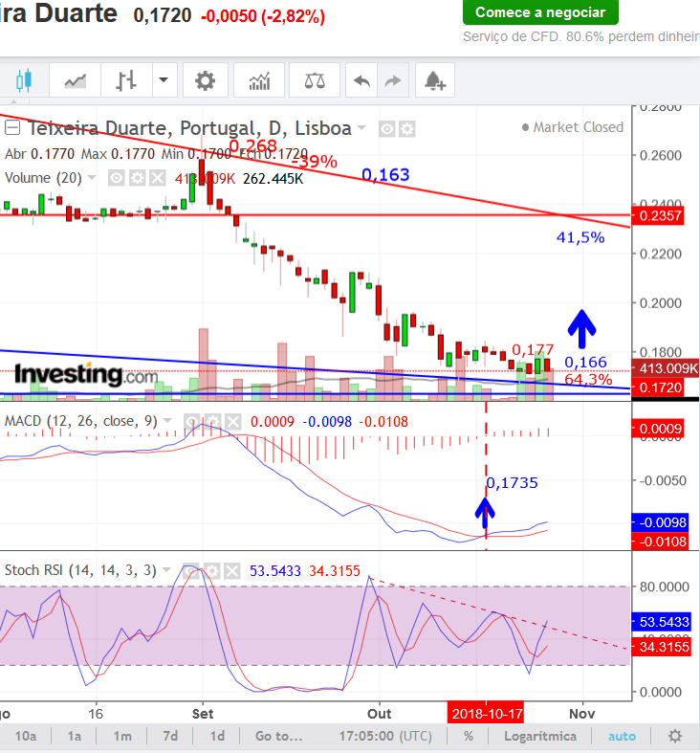Switch to area line chart type
The width and height of the screenshot is (700, 753).
click(76, 80)
